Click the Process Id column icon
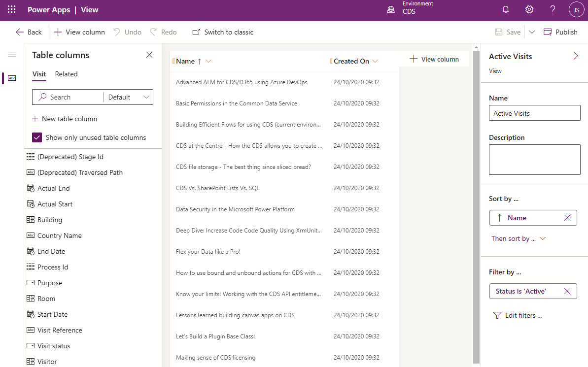The width and height of the screenshot is (588, 367). [x=31, y=267]
